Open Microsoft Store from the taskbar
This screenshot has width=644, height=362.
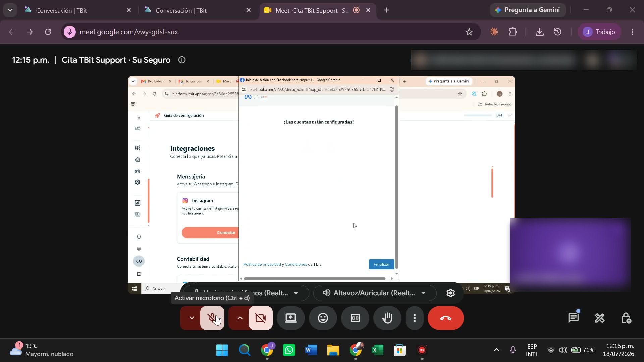click(399, 350)
